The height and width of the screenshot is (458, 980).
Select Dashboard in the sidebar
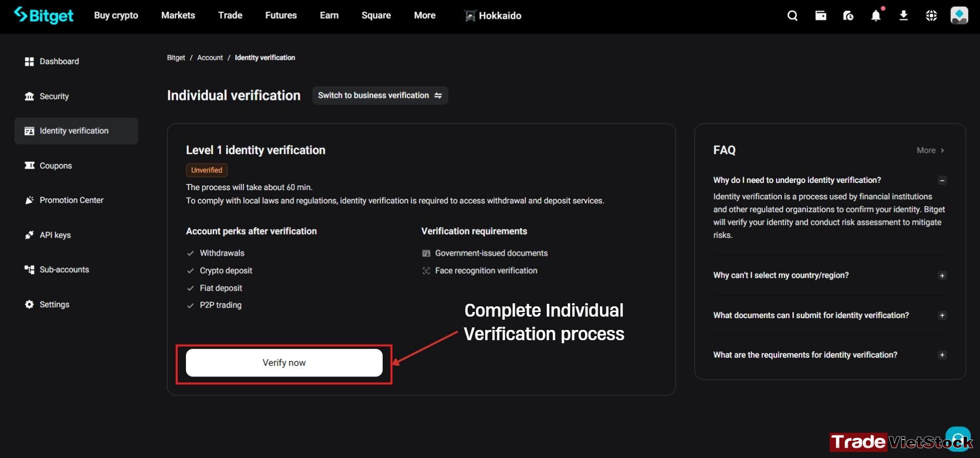[76, 61]
